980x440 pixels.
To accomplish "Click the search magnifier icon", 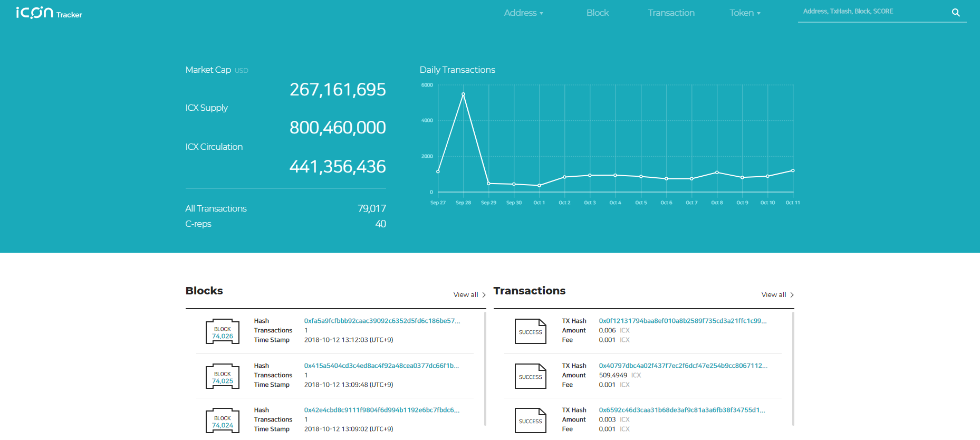I will tap(956, 13).
